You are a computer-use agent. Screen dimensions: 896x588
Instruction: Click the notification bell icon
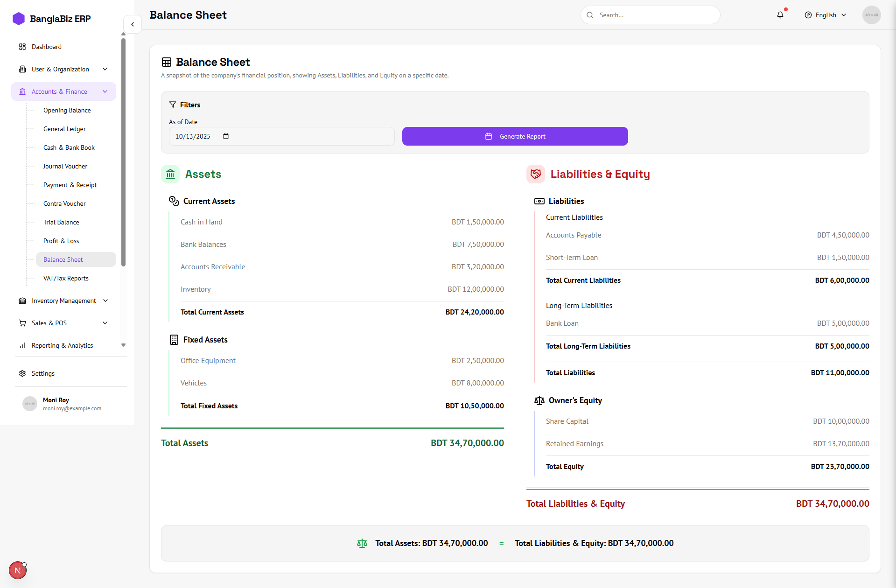[x=780, y=15]
